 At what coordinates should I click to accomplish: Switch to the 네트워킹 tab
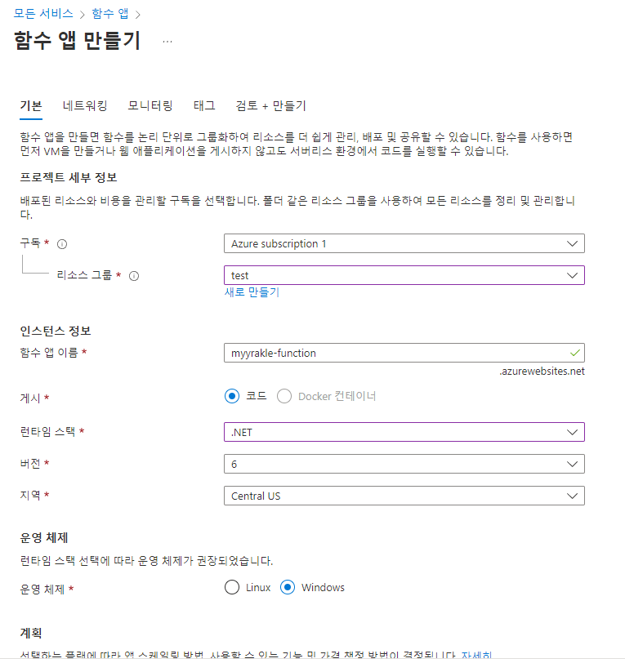pyautogui.click(x=85, y=105)
